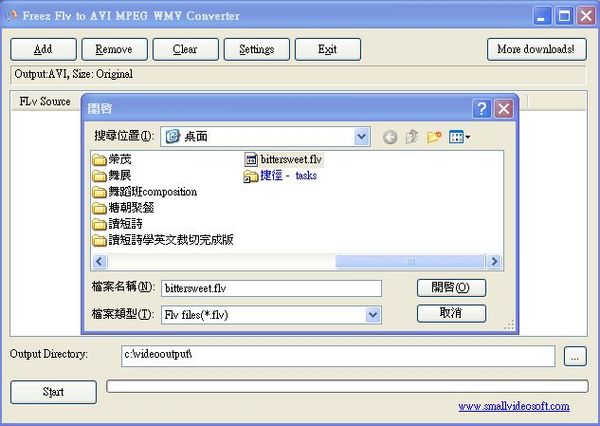The image size is (600, 426).
Task: Minimize the Freez converter window
Action: pyautogui.click(x=542, y=16)
